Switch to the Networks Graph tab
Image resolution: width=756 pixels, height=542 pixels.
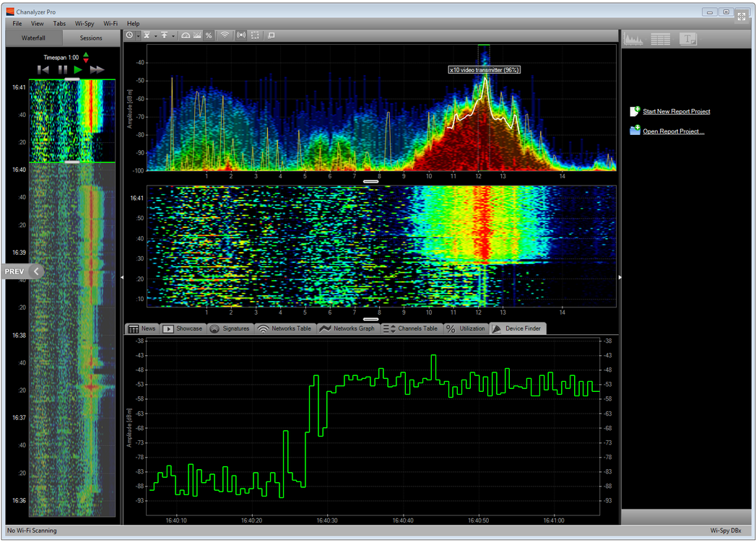[x=347, y=328]
